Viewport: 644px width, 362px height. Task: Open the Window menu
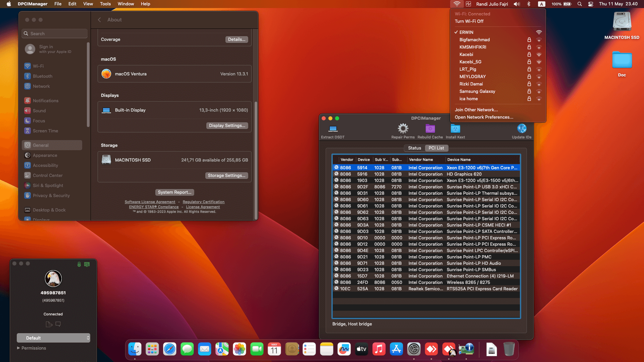pyautogui.click(x=126, y=4)
